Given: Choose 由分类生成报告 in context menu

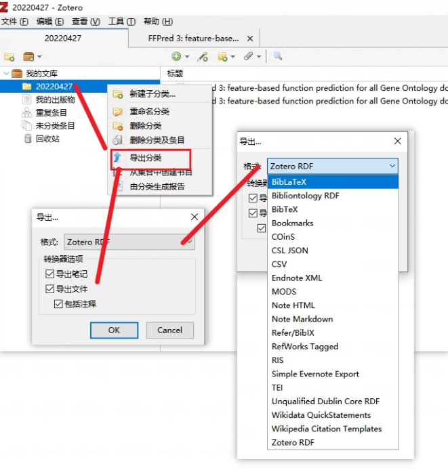Looking at the screenshot, I should pyautogui.click(x=160, y=186).
